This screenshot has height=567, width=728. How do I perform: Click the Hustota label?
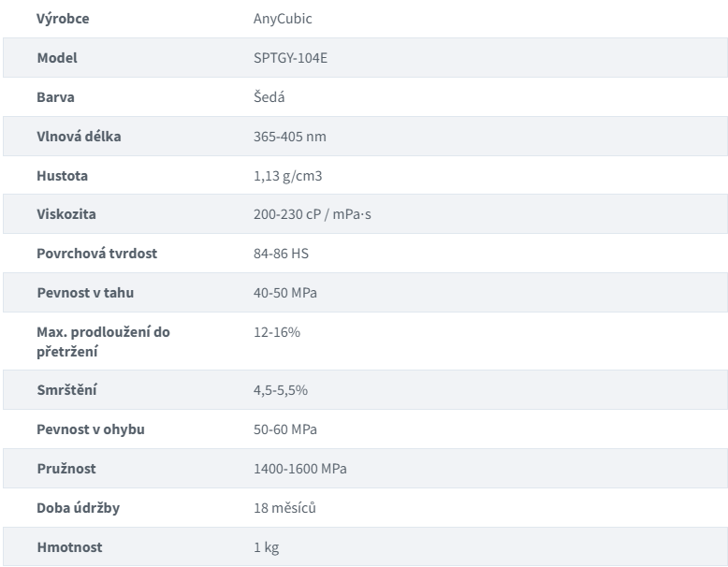(x=62, y=176)
